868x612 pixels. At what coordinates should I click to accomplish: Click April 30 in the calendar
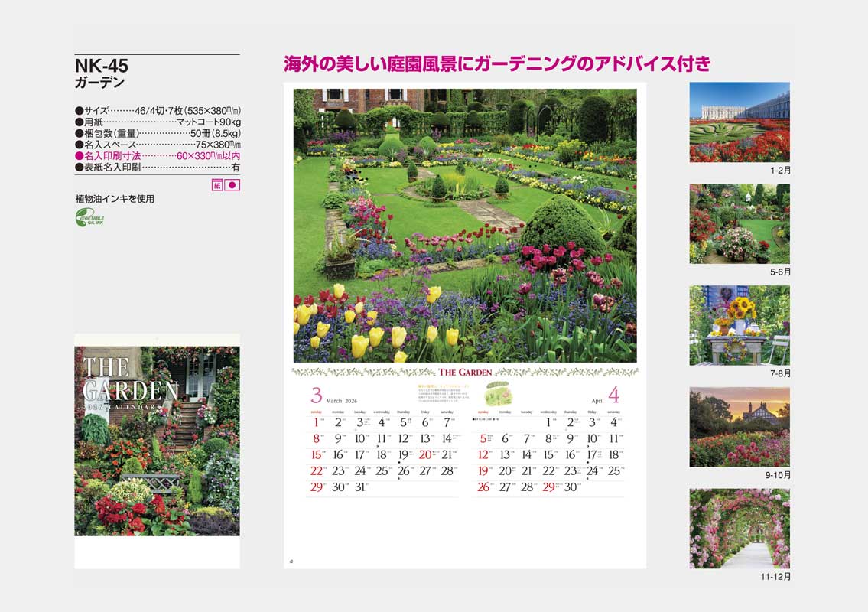click(x=571, y=487)
